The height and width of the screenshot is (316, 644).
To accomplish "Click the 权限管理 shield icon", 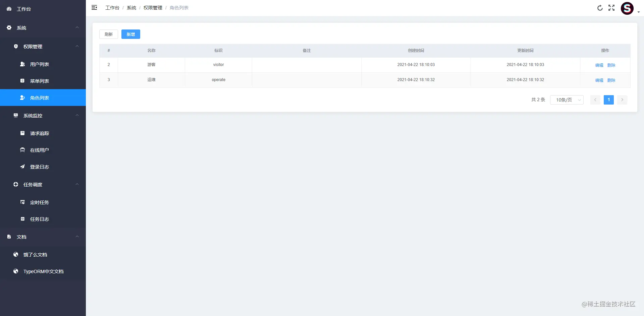I will (x=16, y=46).
